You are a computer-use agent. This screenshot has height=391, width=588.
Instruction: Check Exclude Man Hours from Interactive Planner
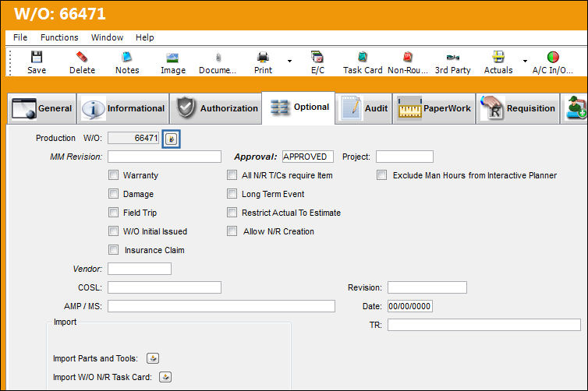381,175
